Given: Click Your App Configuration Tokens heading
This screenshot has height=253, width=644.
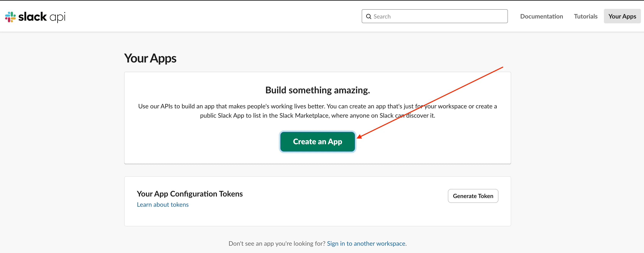Looking at the screenshot, I should (x=190, y=194).
